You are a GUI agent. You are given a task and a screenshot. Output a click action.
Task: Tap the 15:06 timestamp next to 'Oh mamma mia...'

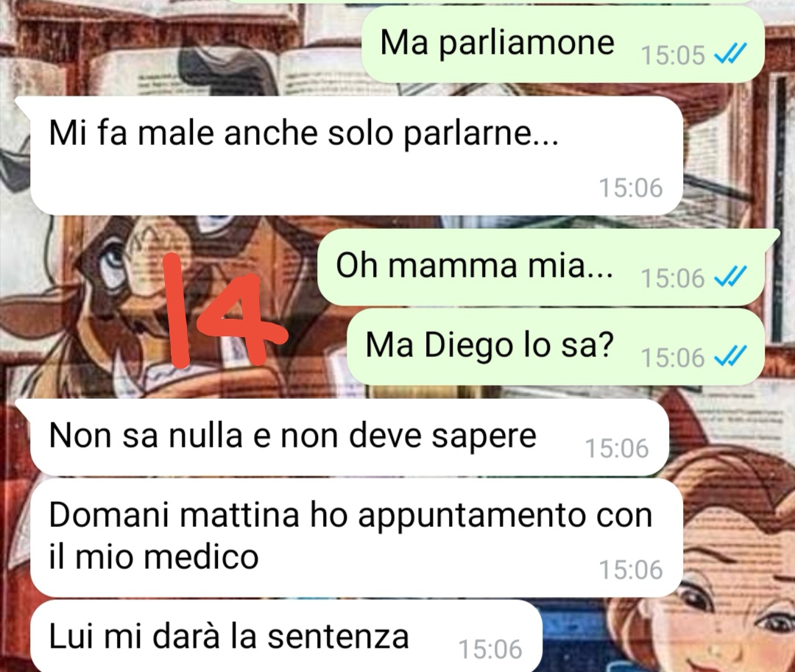(x=673, y=278)
